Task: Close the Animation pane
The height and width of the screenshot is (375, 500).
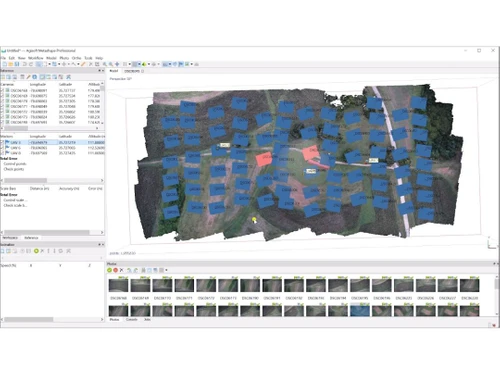Action: [103, 244]
